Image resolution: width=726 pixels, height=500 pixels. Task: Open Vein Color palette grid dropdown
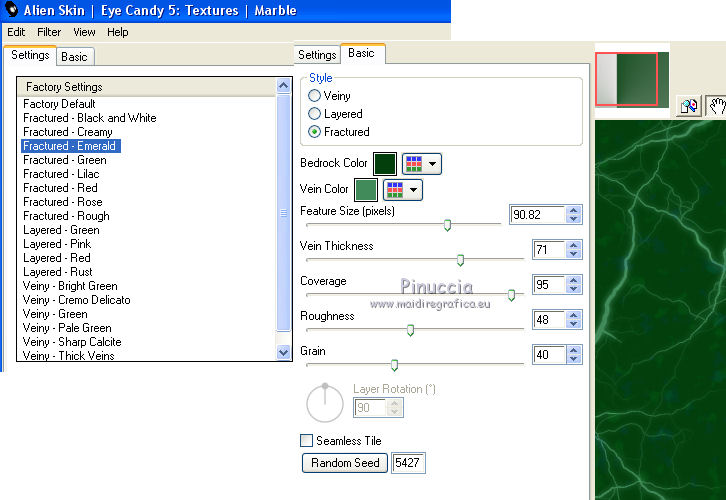(x=403, y=189)
